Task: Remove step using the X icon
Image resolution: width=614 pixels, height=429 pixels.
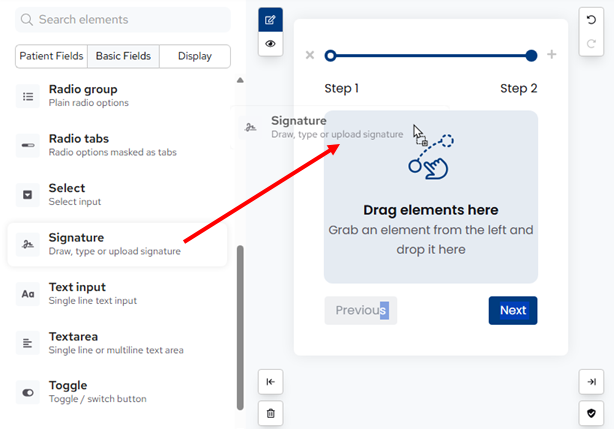Action: (310, 55)
